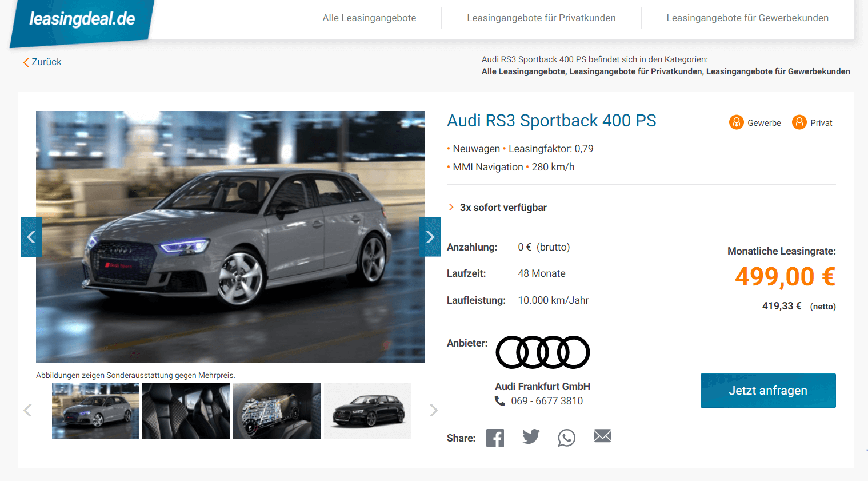Image resolution: width=868 pixels, height=481 pixels.
Task: Move thumbnail strip to the right
Action: pyautogui.click(x=434, y=410)
